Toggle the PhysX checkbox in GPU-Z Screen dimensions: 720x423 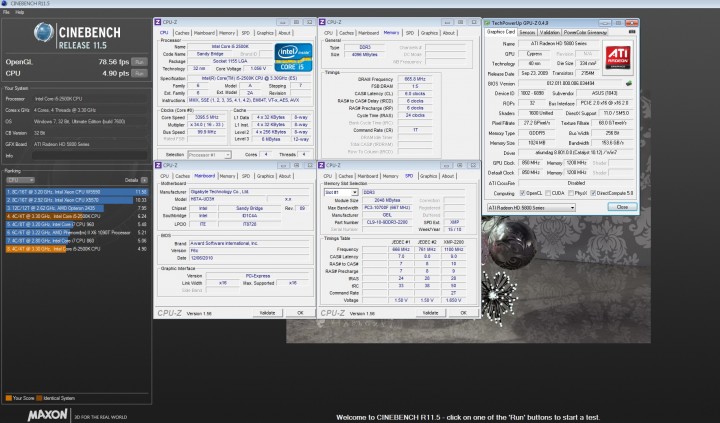571,193
